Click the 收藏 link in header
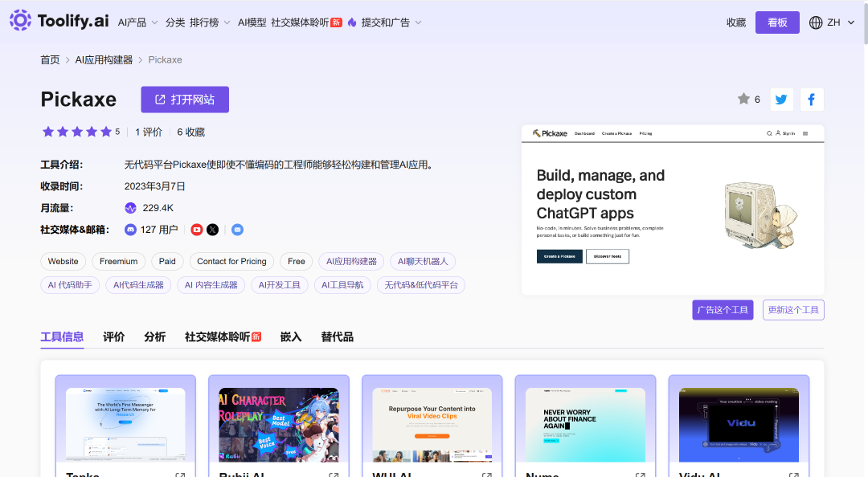The height and width of the screenshot is (477, 868). coord(736,22)
